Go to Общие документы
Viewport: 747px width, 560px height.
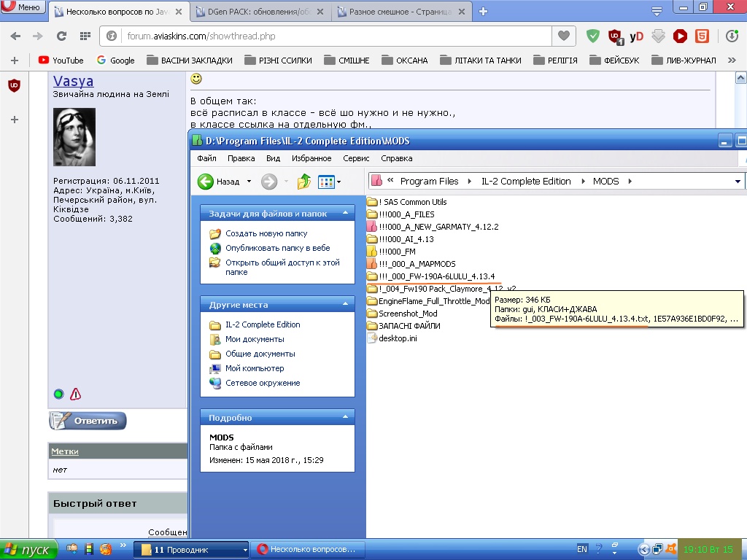click(x=260, y=354)
